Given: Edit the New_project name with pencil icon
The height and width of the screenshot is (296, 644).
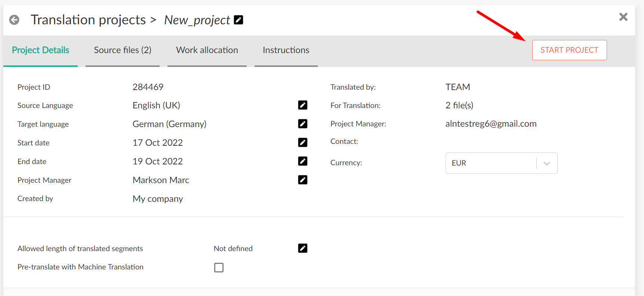Looking at the screenshot, I should pos(238,20).
